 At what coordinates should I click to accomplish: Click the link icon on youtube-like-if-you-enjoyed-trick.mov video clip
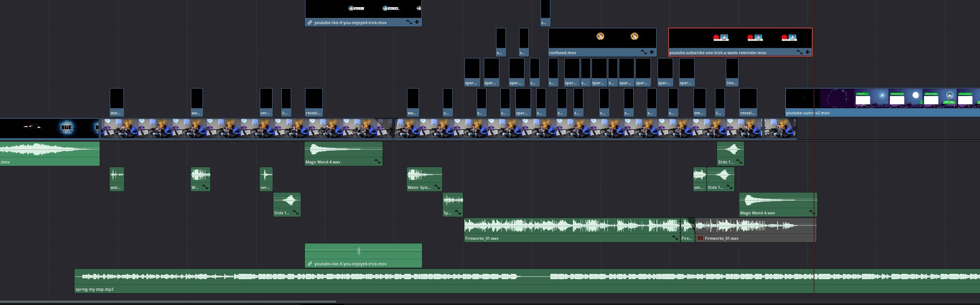[310, 23]
